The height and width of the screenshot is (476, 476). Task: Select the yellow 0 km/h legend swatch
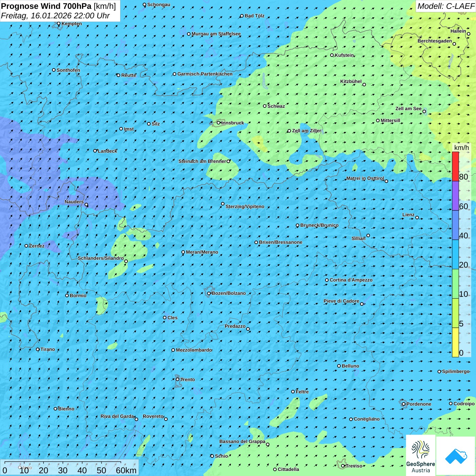click(x=455, y=342)
